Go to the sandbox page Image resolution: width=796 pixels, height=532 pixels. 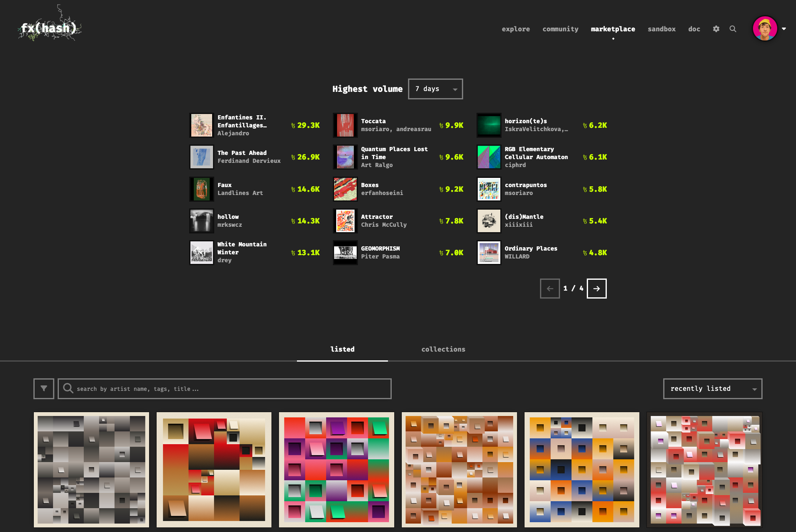tap(662, 29)
